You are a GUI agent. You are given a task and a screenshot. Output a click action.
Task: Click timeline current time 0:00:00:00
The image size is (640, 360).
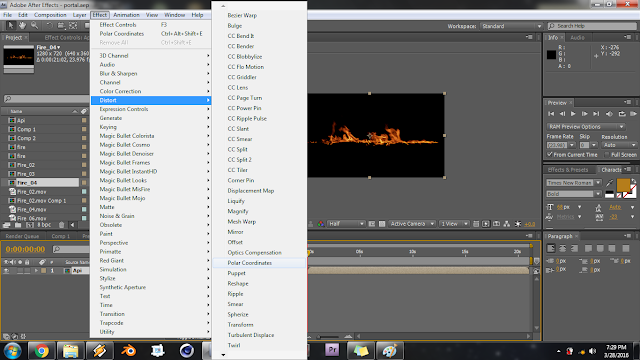tap(25, 249)
